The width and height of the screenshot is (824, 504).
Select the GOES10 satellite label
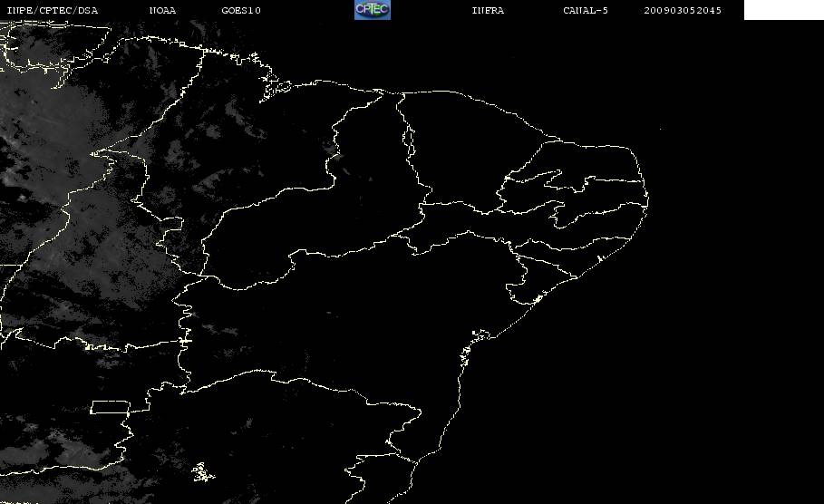(x=241, y=10)
